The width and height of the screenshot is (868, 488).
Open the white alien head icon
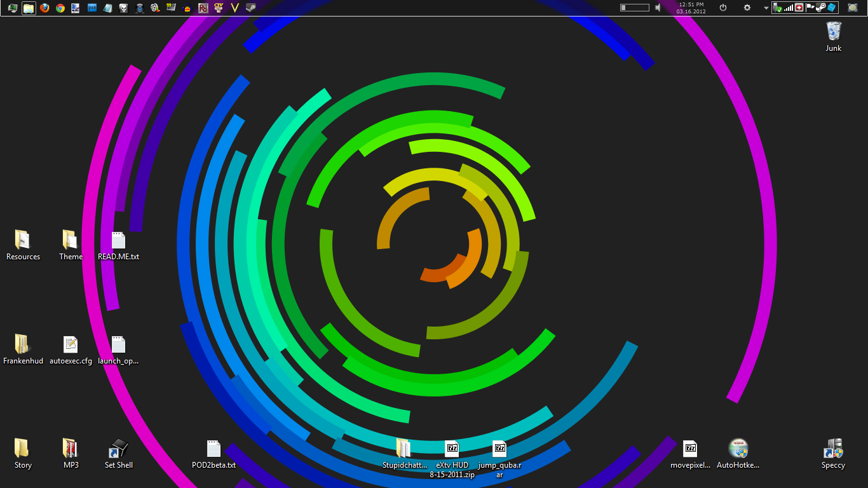click(x=124, y=8)
